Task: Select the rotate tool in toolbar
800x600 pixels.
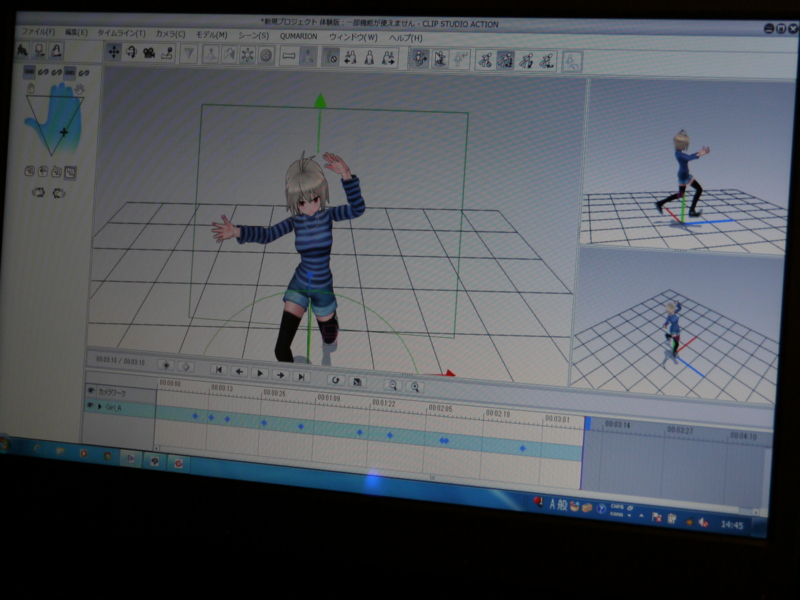Action: pos(131,53)
